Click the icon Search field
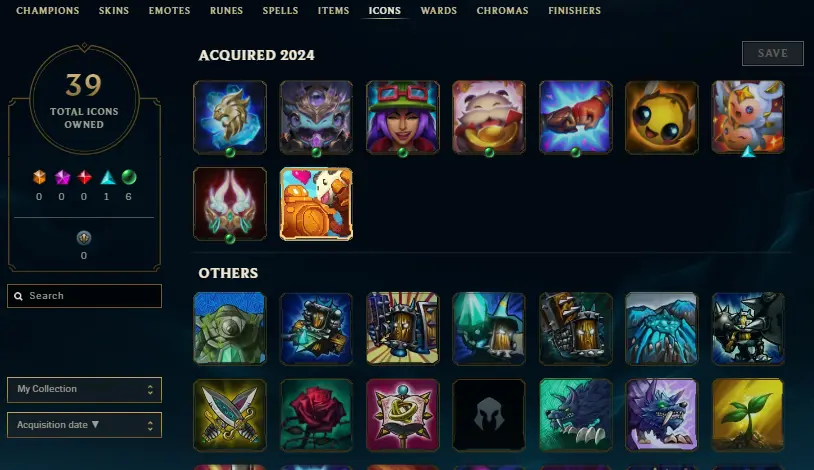 (84, 296)
